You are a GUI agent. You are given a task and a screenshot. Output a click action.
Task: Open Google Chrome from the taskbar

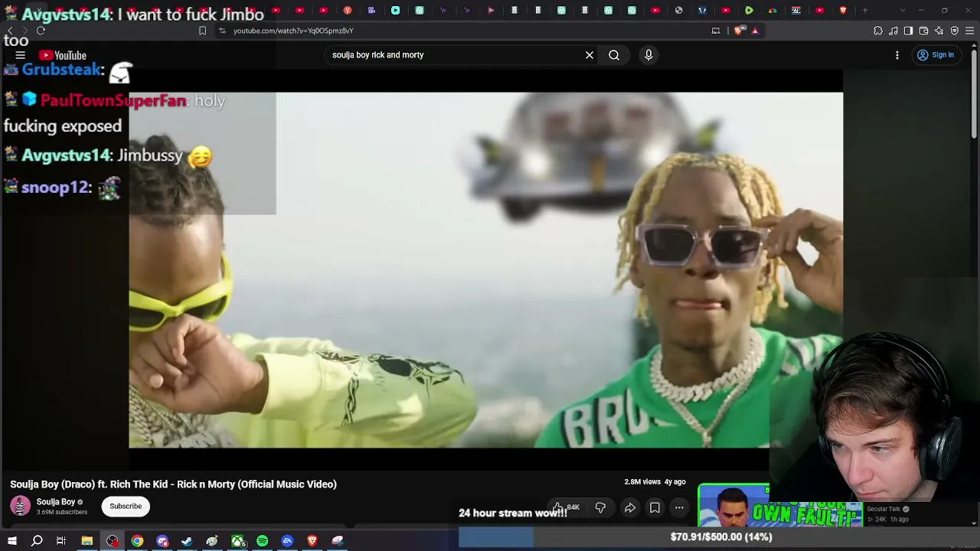137,541
